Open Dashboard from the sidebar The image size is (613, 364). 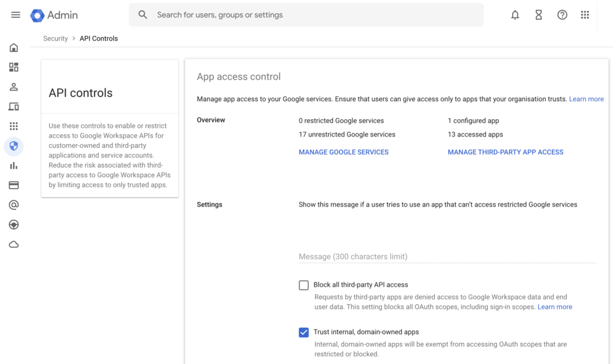14,67
